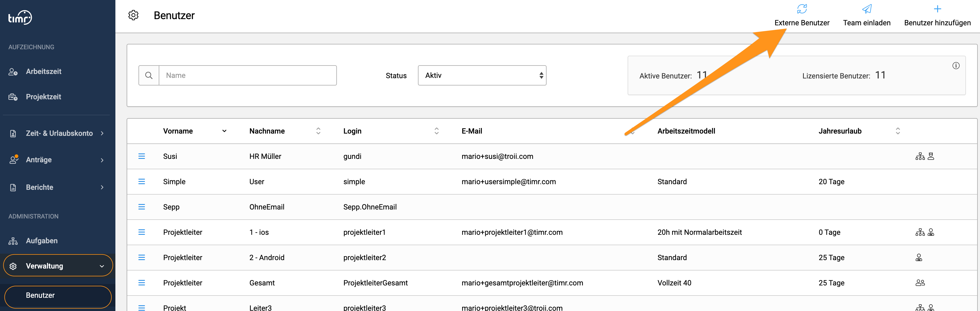Open Aufgaben in sidebar
Image resolution: width=980 pixels, height=311 pixels.
pyautogui.click(x=42, y=241)
